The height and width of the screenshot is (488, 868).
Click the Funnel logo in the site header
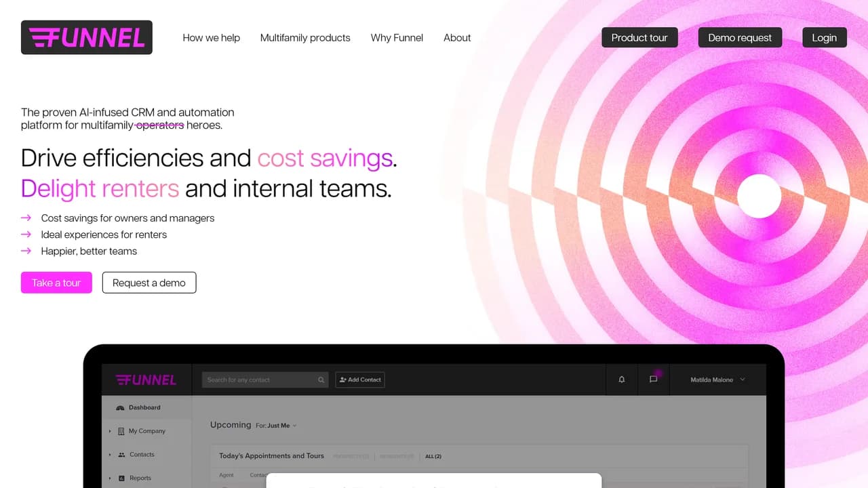click(87, 37)
